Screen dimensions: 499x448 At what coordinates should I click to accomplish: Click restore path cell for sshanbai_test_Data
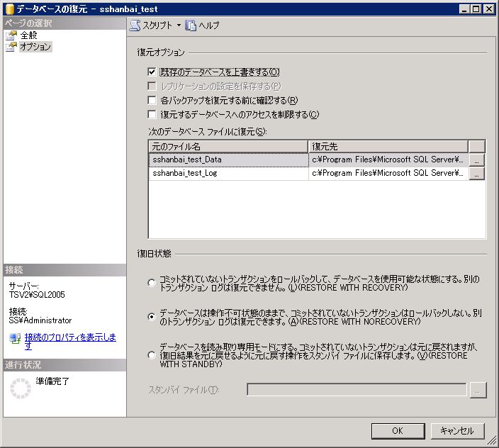point(388,159)
